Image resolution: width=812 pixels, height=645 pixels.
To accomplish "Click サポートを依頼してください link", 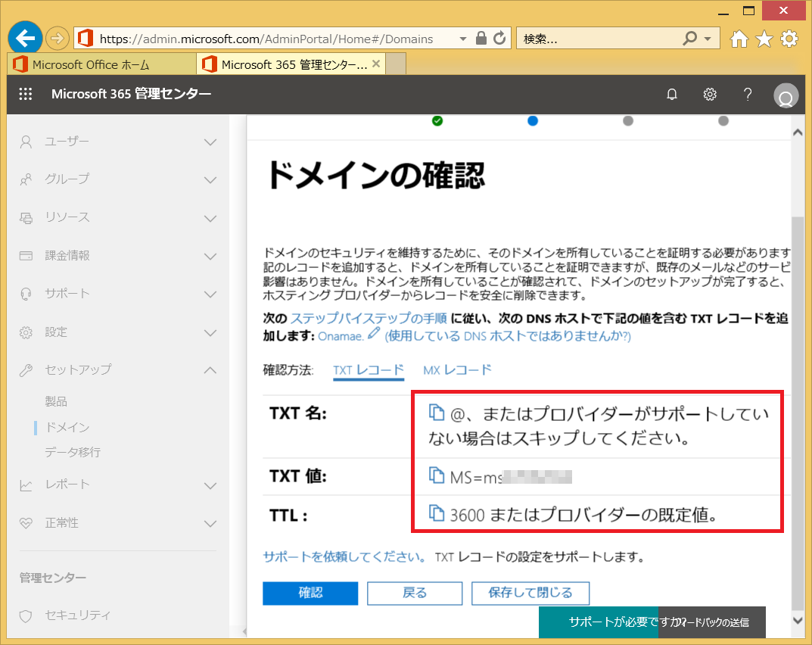I will click(x=344, y=557).
